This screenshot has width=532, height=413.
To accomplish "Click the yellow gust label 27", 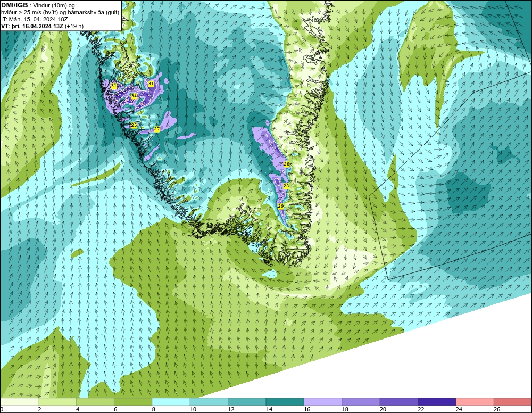I will tap(157, 129).
